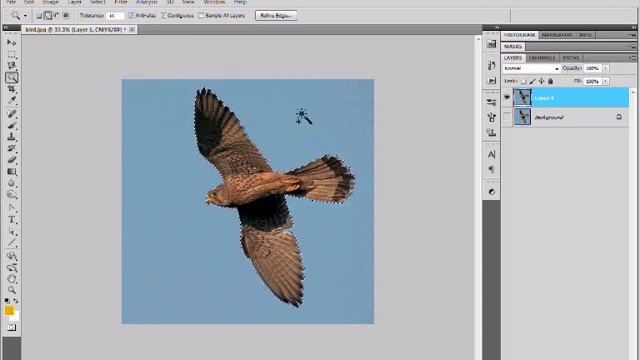The width and height of the screenshot is (640, 360).
Task: Select the Healing Brush tool
Action: [x=11, y=114]
